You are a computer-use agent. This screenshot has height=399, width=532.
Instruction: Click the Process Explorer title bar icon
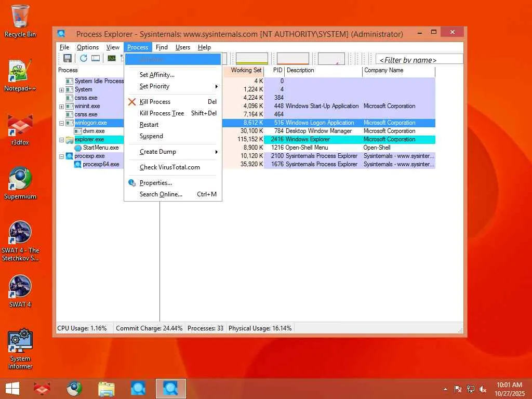point(61,34)
